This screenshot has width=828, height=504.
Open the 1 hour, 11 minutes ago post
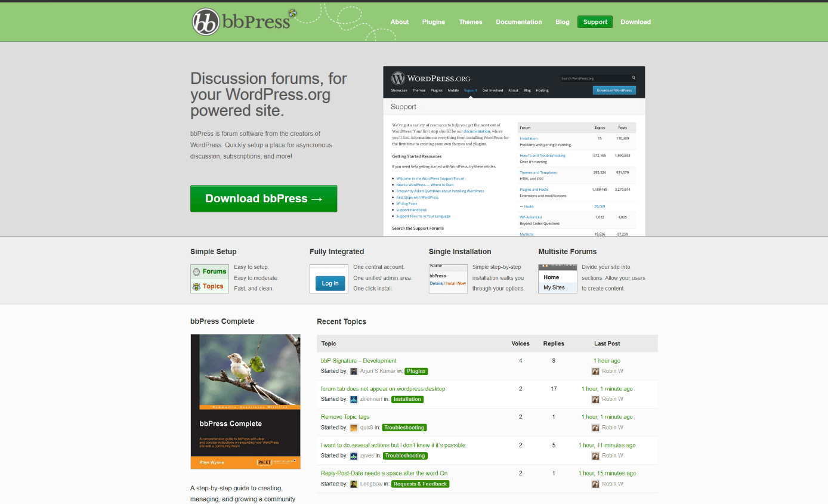coord(607,445)
